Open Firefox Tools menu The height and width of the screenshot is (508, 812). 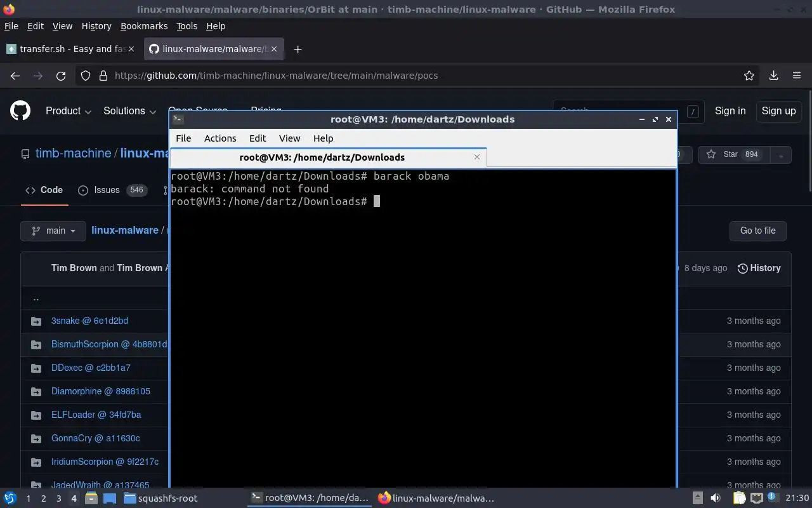point(187,26)
